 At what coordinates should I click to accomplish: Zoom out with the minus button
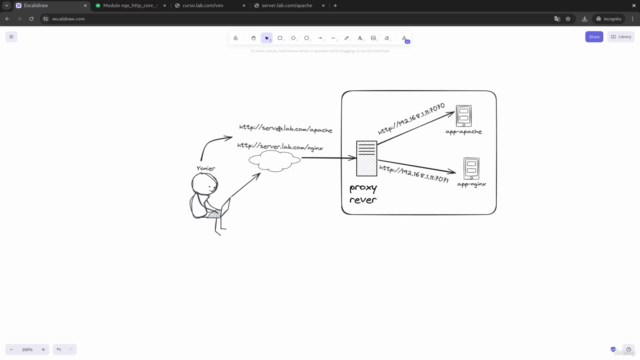point(11,349)
